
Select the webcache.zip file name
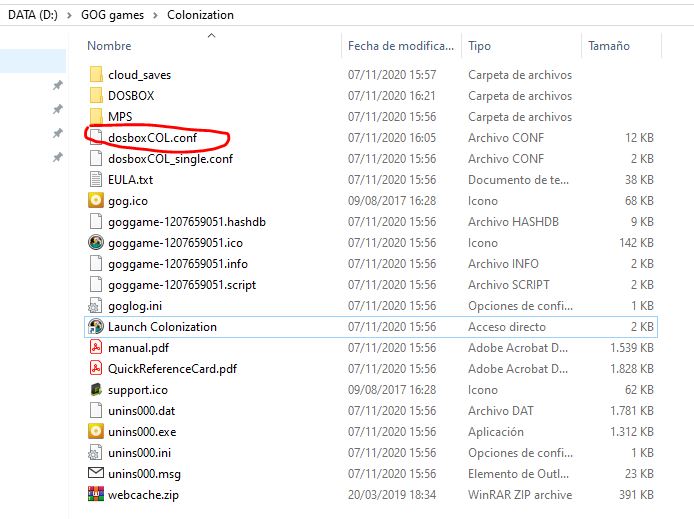tap(143, 495)
